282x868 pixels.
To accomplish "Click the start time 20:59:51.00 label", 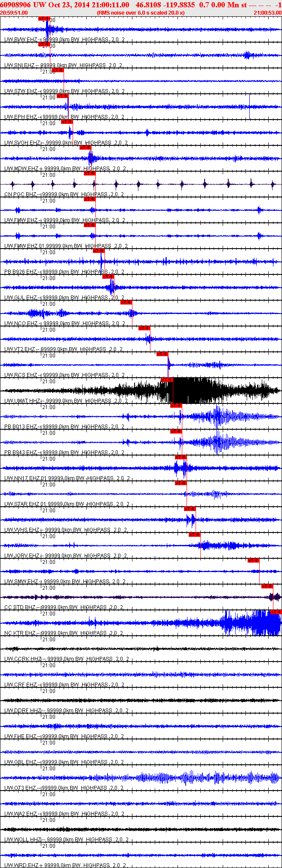I will 14,13.
